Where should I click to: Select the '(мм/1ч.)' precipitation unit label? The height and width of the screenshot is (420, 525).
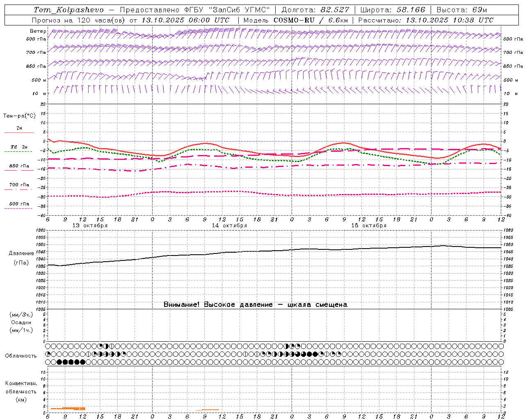[x=21, y=330]
